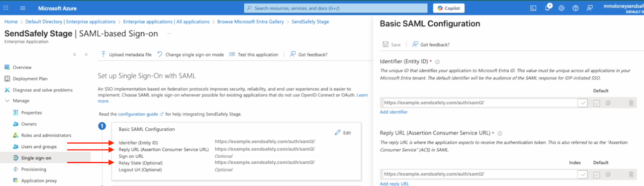This screenshot has height=186, width=644.
Task: Click the Search resources, services, and docs box
Action: (x=336, y=8)
